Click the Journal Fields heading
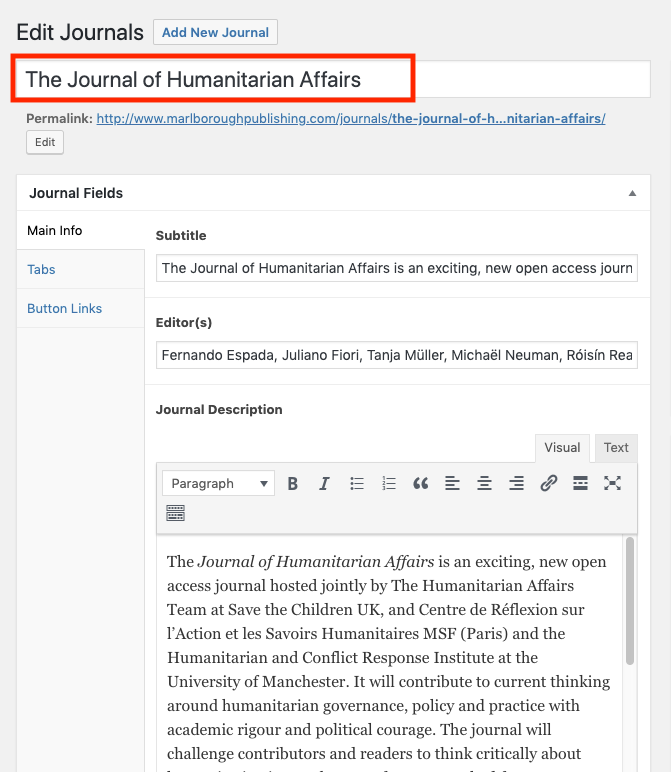Viewport: 671px width, 772px height. 76,193
